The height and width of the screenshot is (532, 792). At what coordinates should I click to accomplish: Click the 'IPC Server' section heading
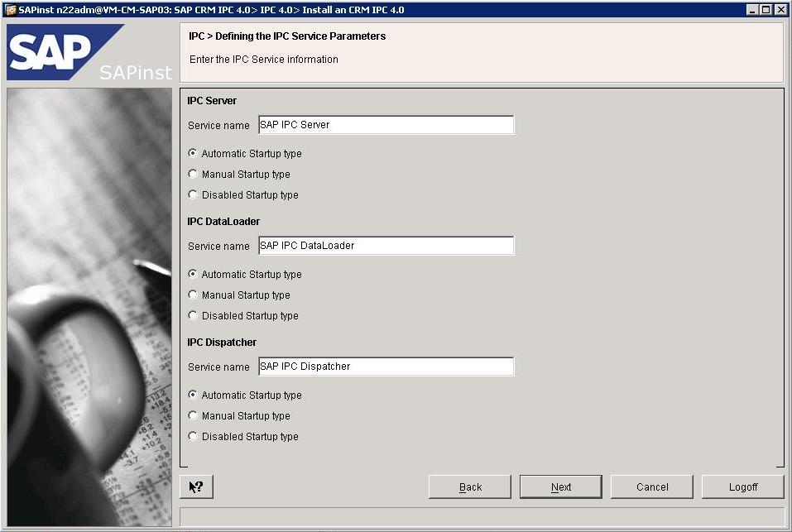click(x=212, y=100)
